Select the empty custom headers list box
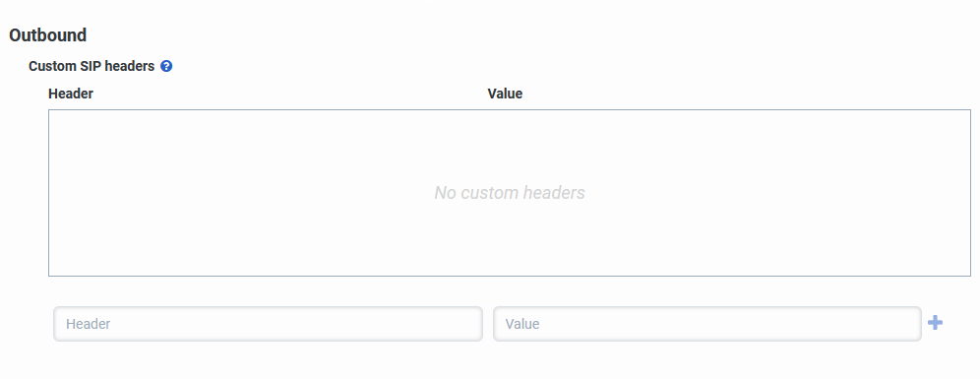Viewport: 980px width, 379px height. 510,193
